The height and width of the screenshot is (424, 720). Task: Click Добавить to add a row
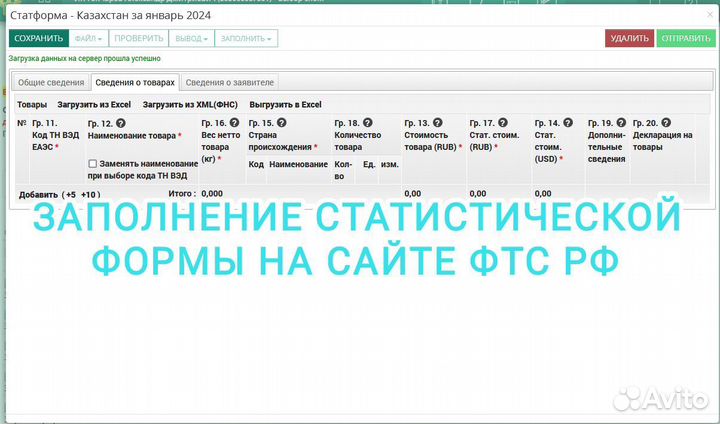(38, 195)
